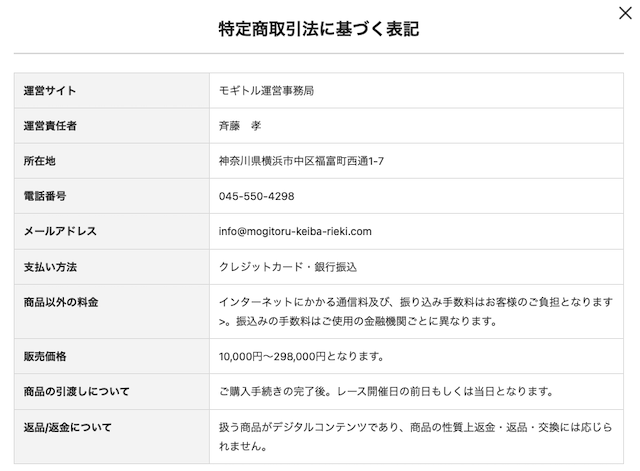Click the dialog heading 特定商取引法に基づく表記
640x471 pixels.
coord(319,29)
